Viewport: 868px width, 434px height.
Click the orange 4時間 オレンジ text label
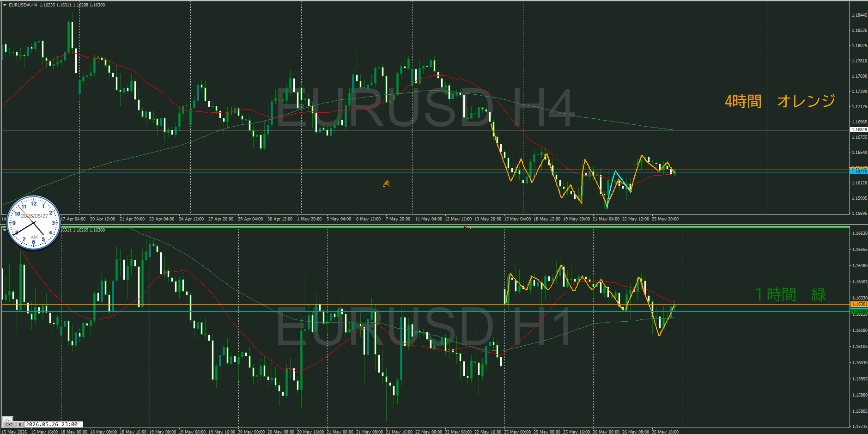[x=780, y=101]
